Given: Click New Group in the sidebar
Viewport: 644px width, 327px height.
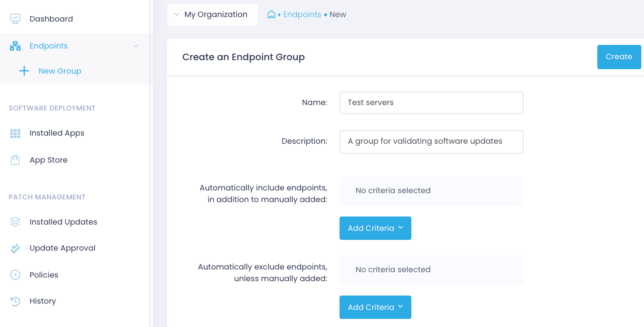Looking at the screenshot, I should (60, 71).
